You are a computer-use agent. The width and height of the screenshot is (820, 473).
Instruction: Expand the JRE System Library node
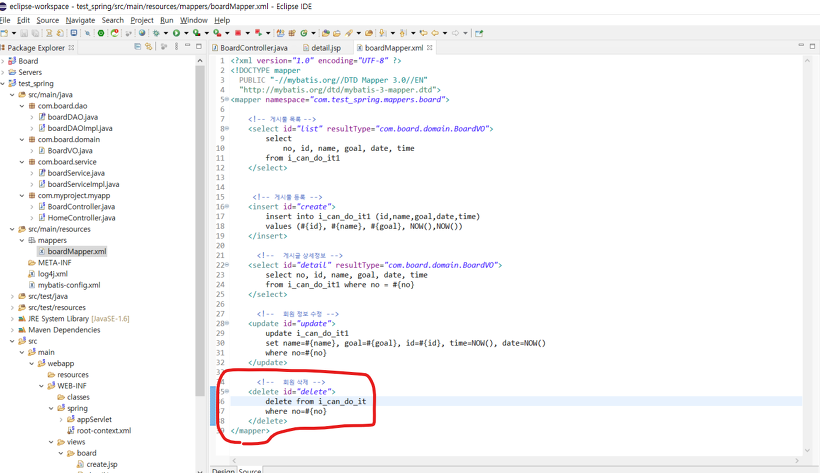12,319
